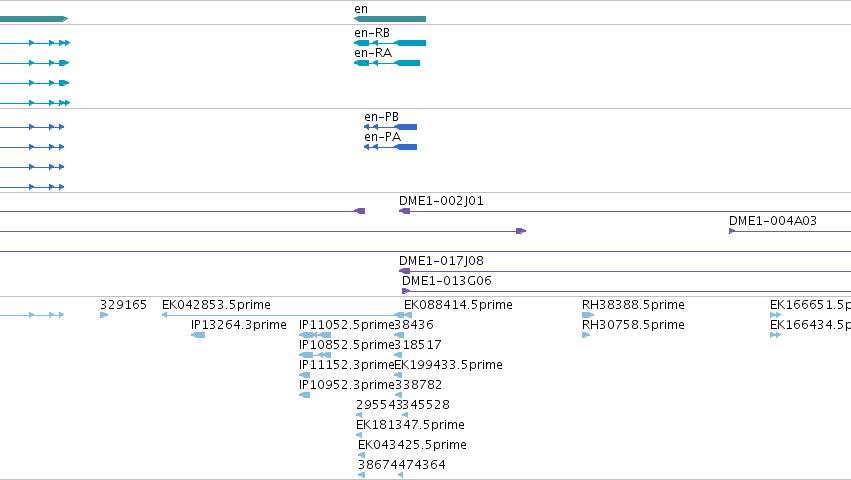The height and width of the screenshot is (480, 851).
Task: Click the RH38388.5prime EST arrow
Action: pyautogui.click(x=588, y=315)
